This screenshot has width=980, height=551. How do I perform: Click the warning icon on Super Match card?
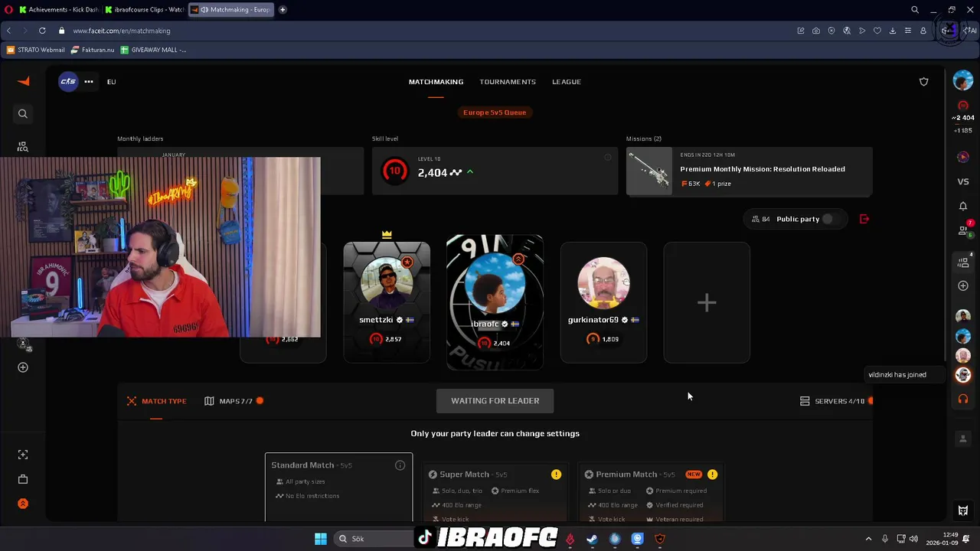point(556,474)
